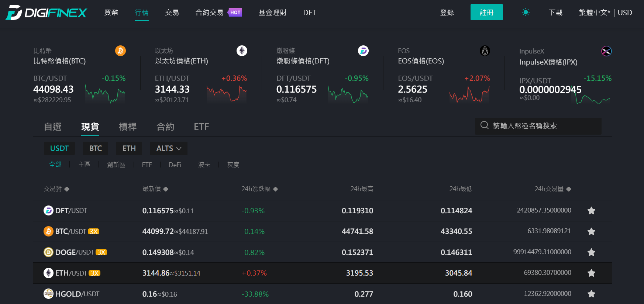
Task: Switch to the 自選 tab
Action: click(x=53, y=127)
